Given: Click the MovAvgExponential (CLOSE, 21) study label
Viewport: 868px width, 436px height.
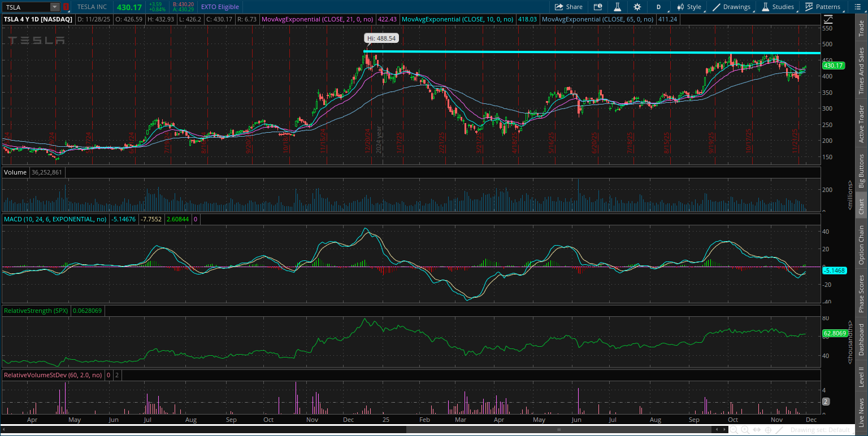Looking at the screenshot, I should 318,19.
